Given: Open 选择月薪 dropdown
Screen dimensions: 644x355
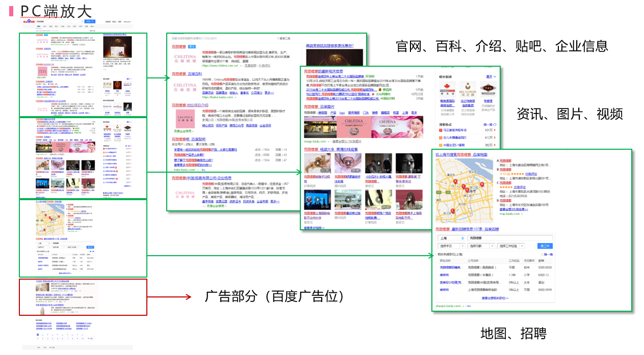Looking at the screenshot, I should point(481,246).
